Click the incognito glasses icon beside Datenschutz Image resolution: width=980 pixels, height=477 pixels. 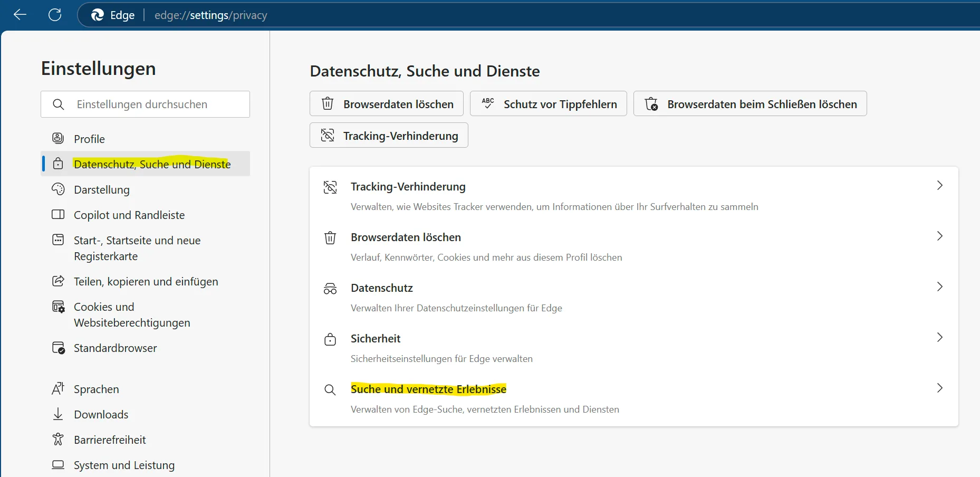[x=330, y=288]
